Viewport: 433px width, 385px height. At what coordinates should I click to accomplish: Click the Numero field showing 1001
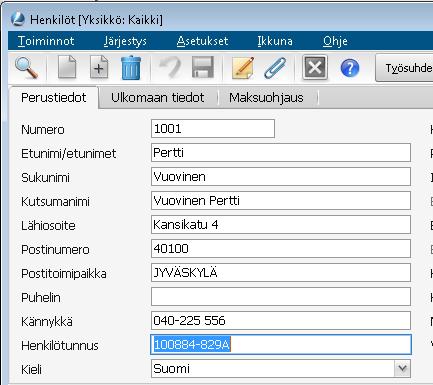pyautogui.click(x=213, y=129)
